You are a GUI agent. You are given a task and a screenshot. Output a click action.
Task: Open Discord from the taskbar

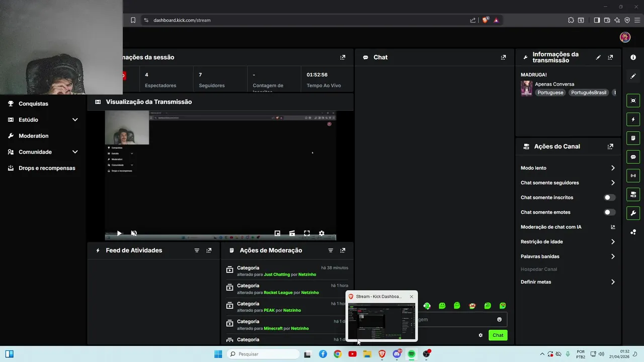(396, 354)
